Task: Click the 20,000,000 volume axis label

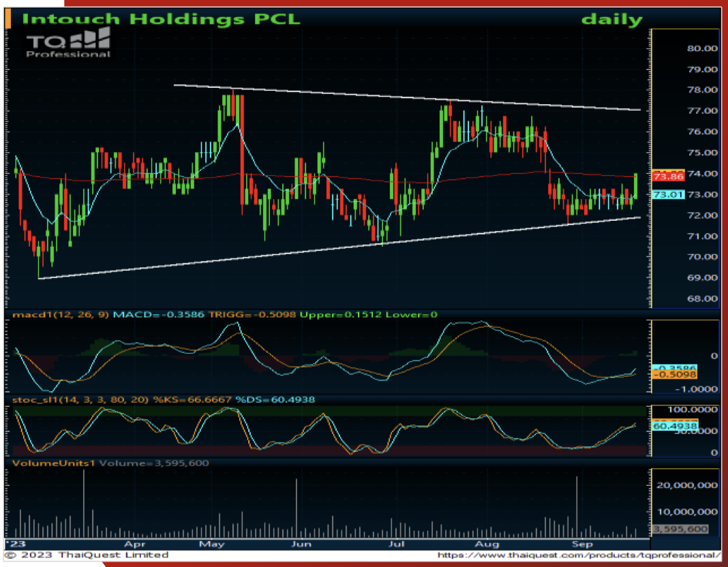Action: (687, 485)
